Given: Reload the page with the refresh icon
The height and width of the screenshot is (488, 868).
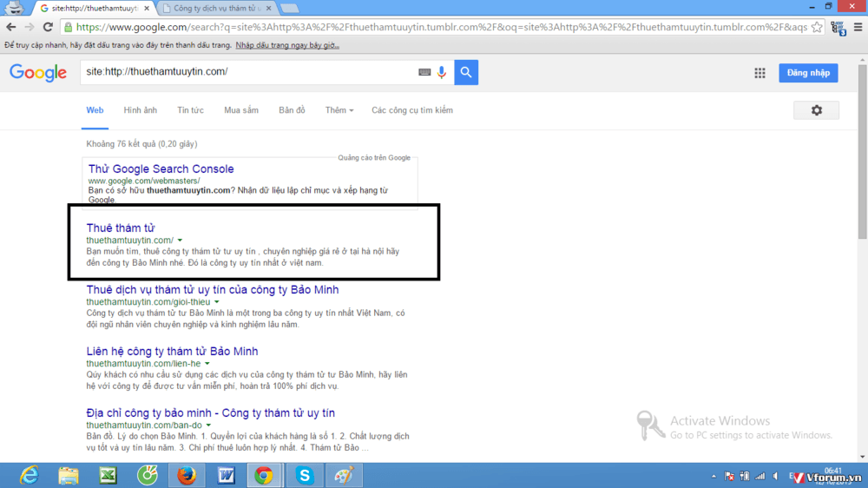Looking at the screenshot, I should pos(48,27).
